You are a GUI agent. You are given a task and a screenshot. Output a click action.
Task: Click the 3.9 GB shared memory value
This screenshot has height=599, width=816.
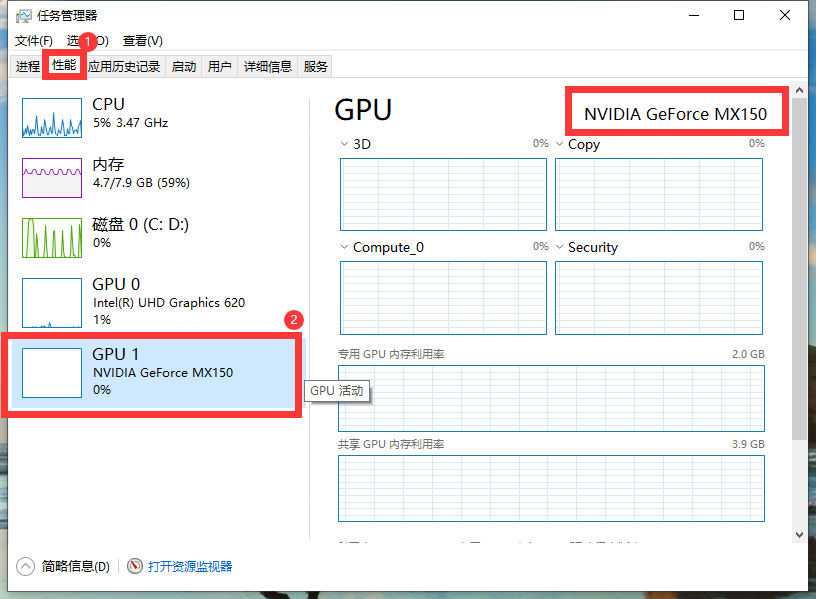coord(748,444)
